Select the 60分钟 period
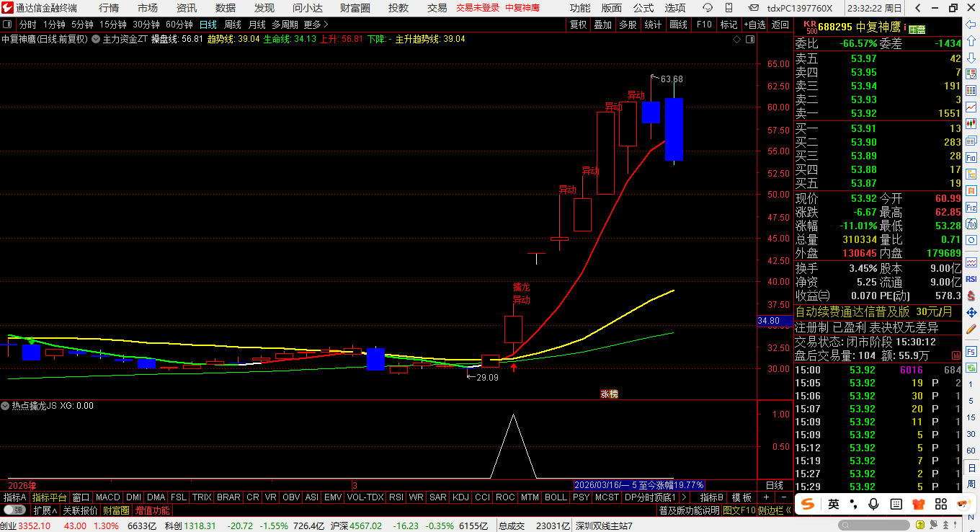 (x=179, y=25)
